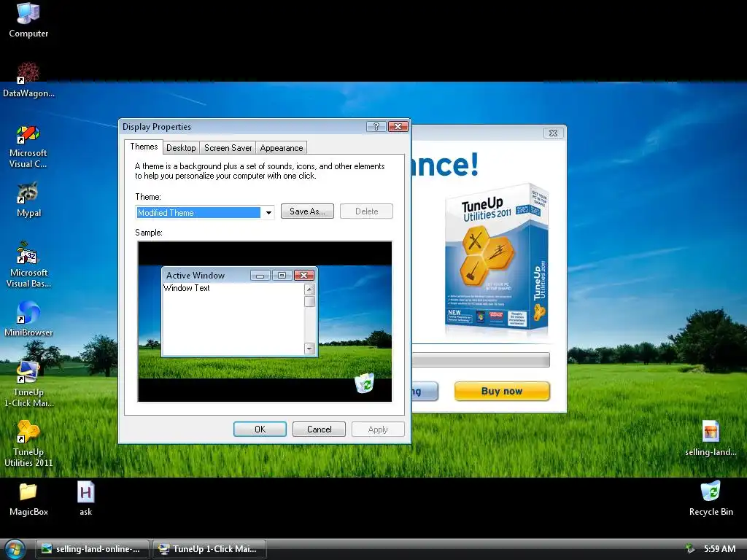Select the TuneUp Utilities 2011 desktop icon
This screenshot has width=747, height=560.
(x=28, y=444)
